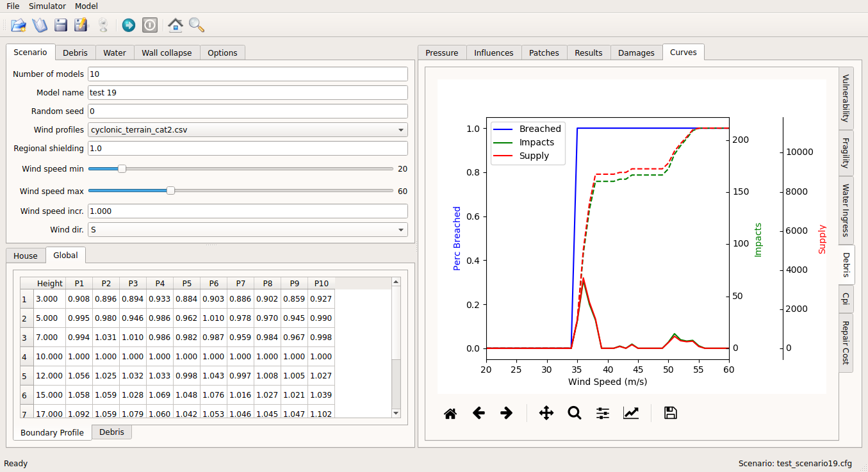Switch to the Patches tab
This screenshot has height=472, width=868.
click(x=544, y=53)
